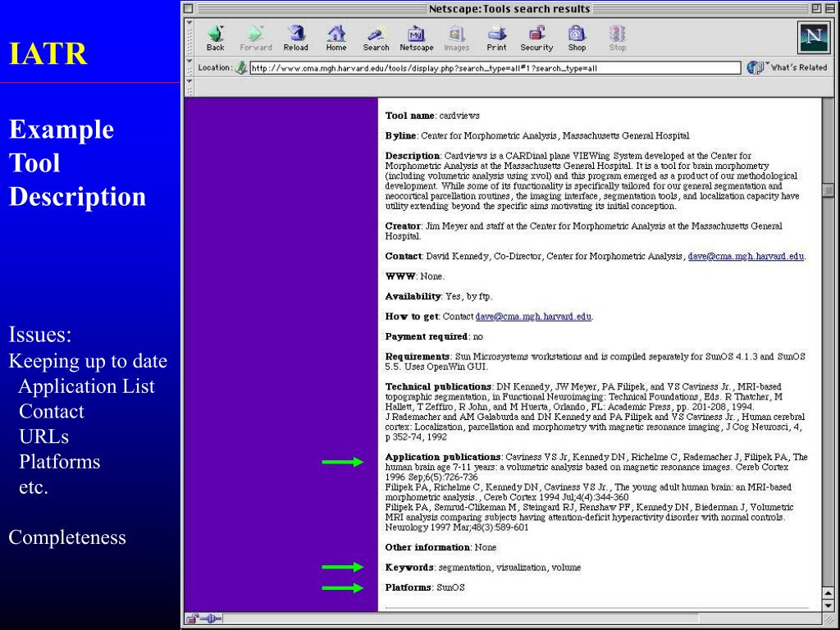Collapse the navigation toolbar triangle
Screen dimensions: 840x630
click(189, 22)
